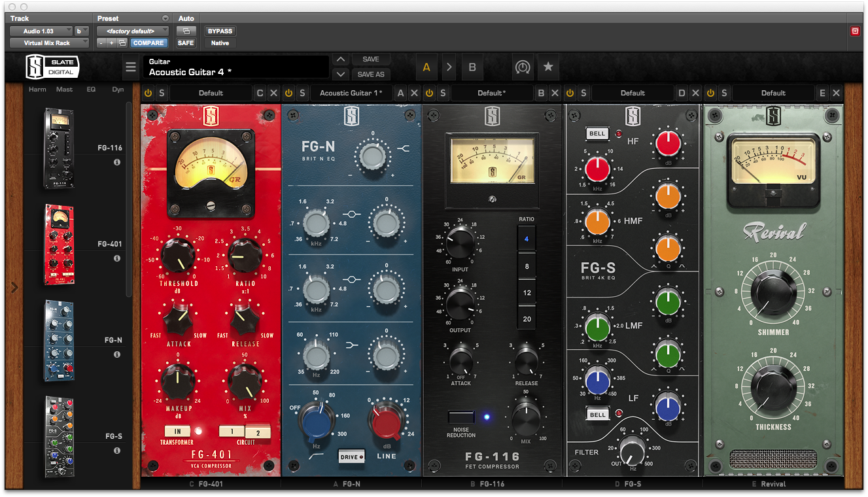Expand the collapsed panel on the left edge
Image resolution: width=868 pixels, height=497 pixels.
tap(14, 287)
